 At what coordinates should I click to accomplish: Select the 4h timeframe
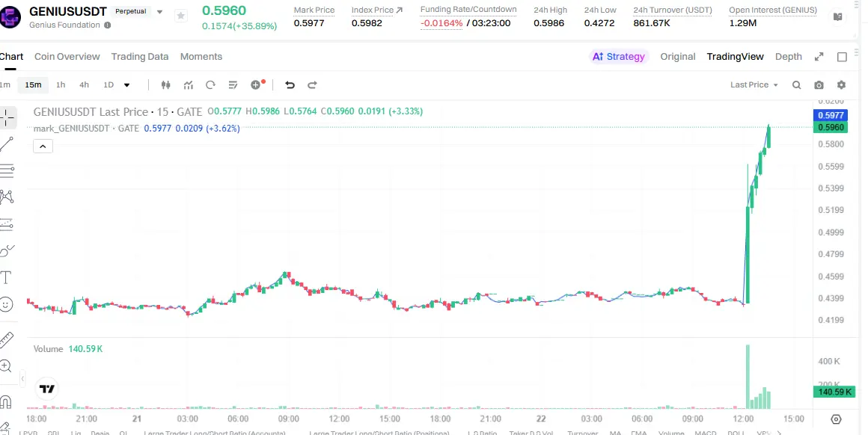tap(84, 84)
